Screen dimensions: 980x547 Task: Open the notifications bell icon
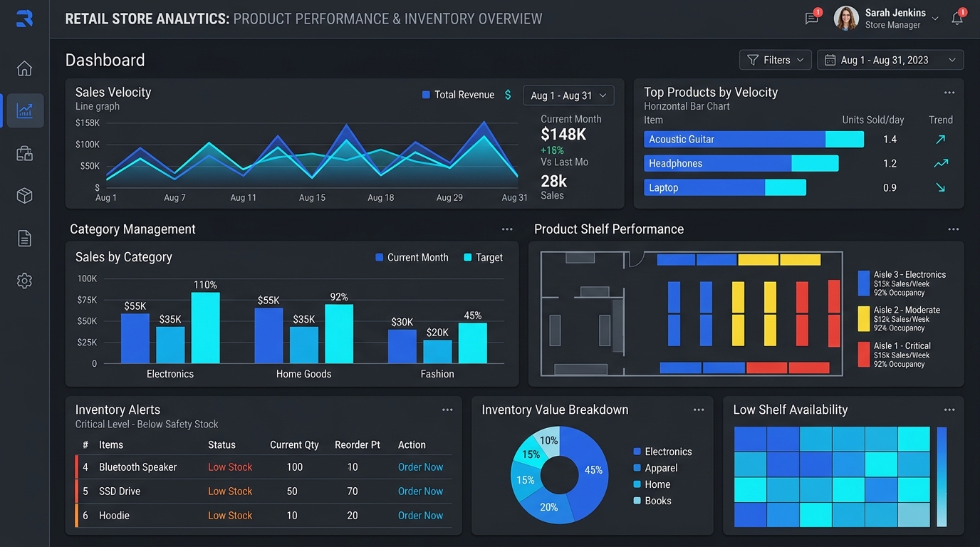click(x=957, y=19)
